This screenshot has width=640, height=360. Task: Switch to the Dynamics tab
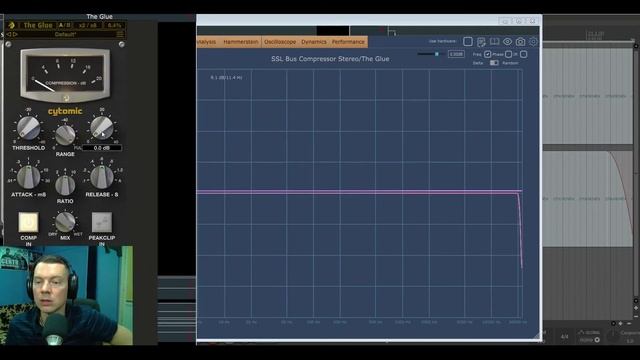tap(314, 42)
